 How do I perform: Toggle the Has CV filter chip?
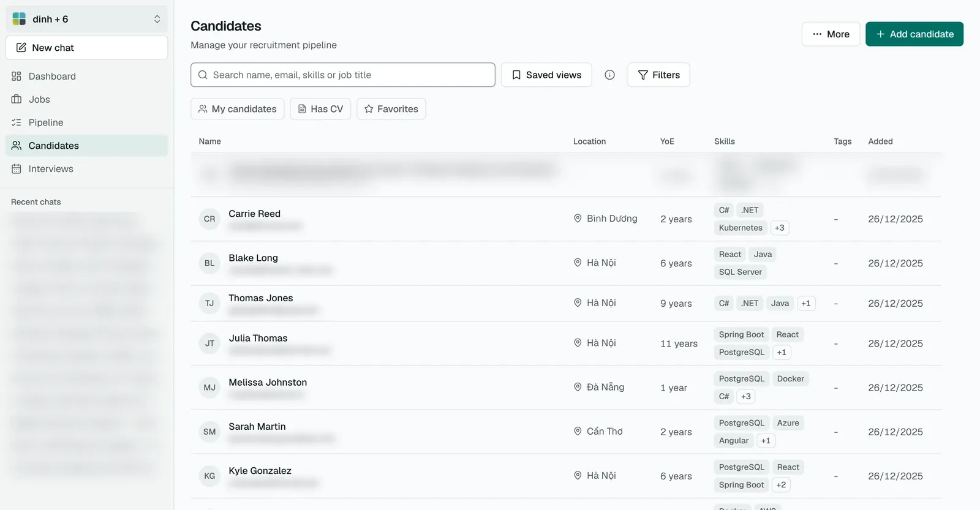pos(320,109)
